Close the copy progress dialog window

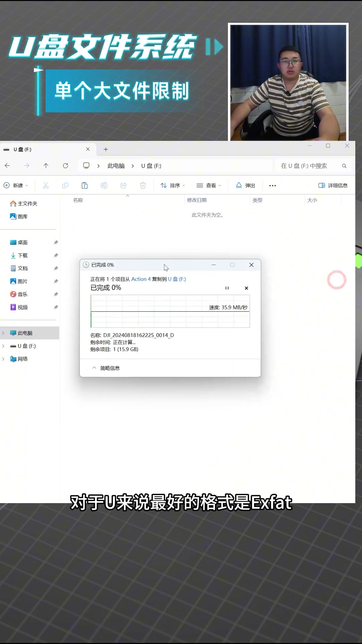tap(251, 265)
